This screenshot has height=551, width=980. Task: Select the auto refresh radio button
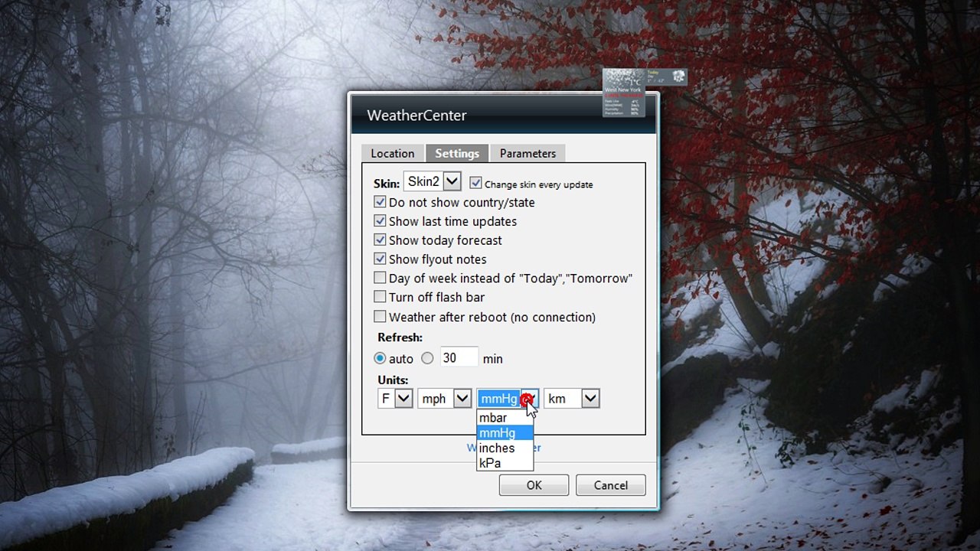380,358
